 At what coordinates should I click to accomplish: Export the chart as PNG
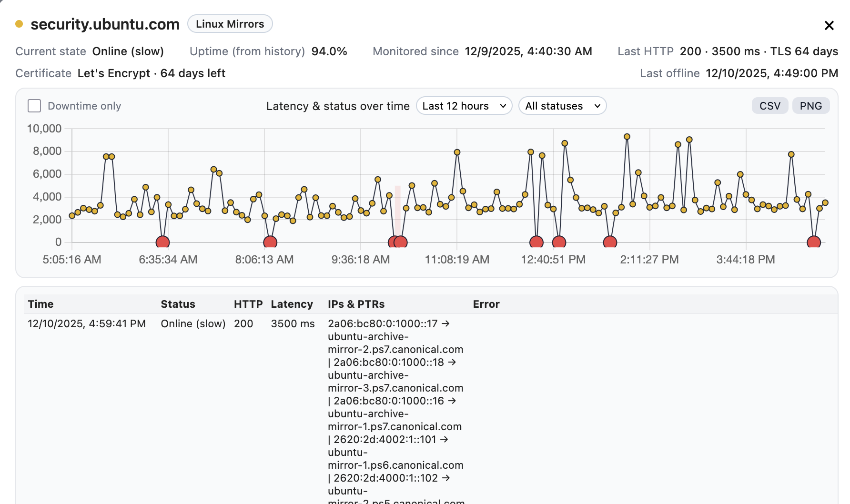pyautogui.click(x=811, y=106)
